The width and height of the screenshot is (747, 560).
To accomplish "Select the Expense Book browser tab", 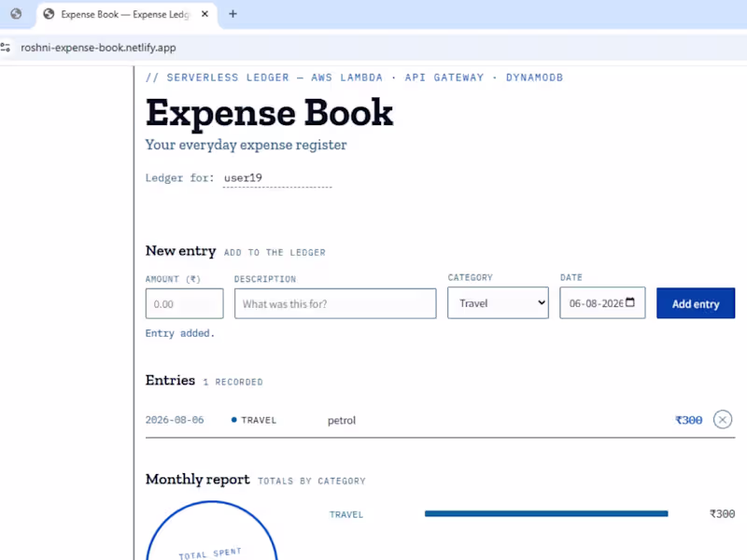I will pyautogui.click(x=127, y=15).
